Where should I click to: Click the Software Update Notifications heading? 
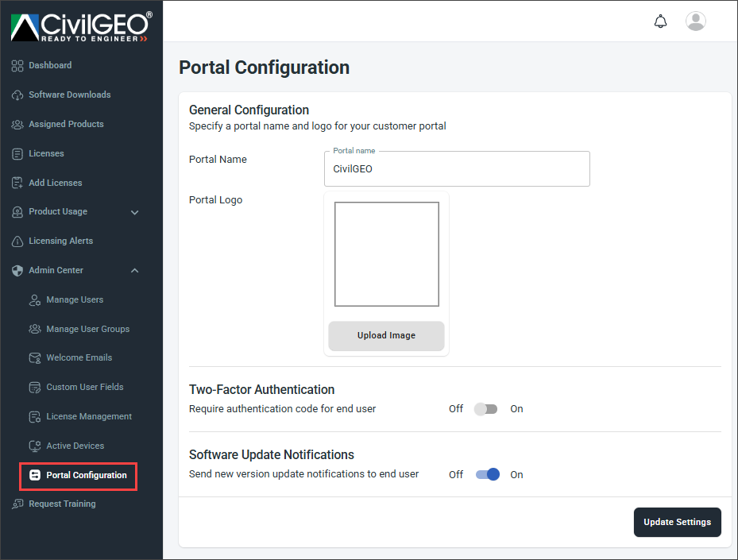tap(271, 454)
